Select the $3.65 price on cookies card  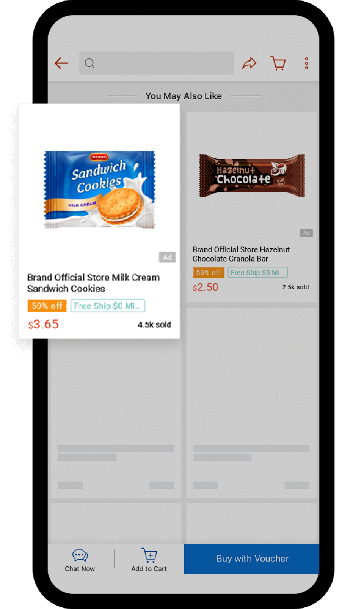pos(43,324)
